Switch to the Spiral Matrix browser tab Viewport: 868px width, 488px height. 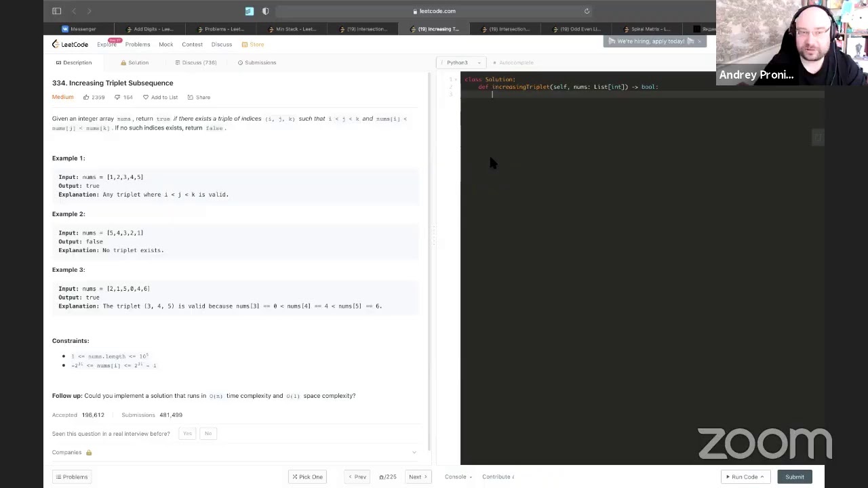pos(646,29)
